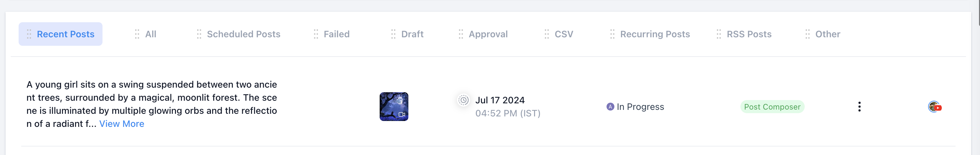Click the three-dot post options menu

(859, 107)
